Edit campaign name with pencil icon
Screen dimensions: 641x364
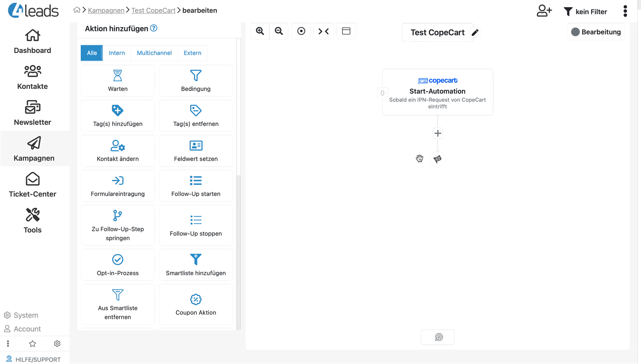click(x=475, y=32)
